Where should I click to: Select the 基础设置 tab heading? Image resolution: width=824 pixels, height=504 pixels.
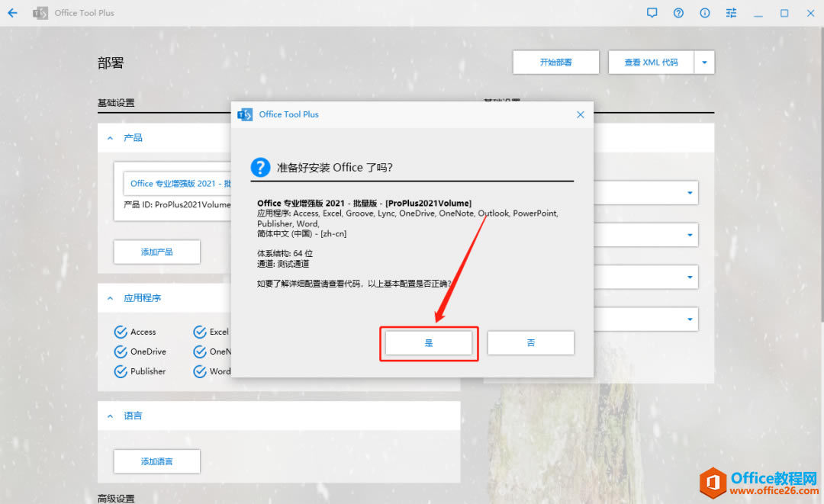pyautogui.click(x=116, y=103)
